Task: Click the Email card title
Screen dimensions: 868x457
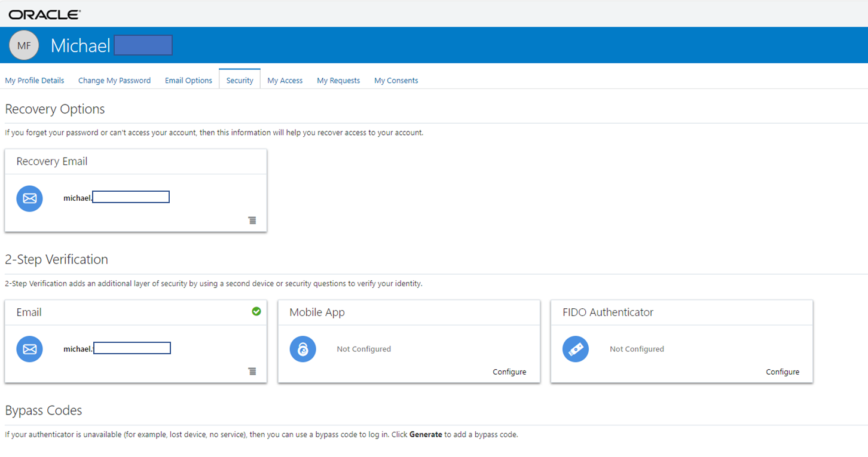Action: click(29, 312)
